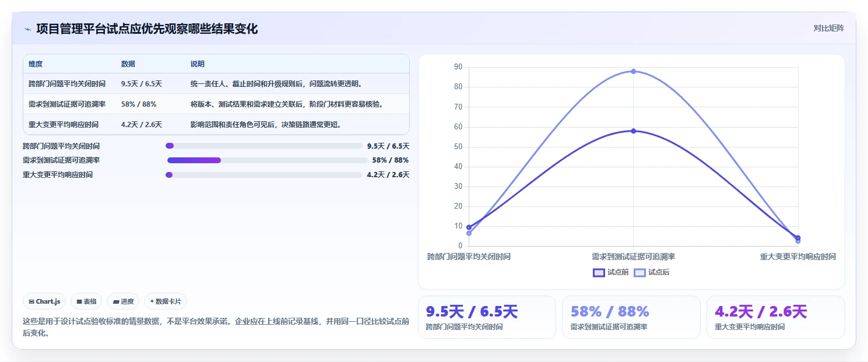Click the 试点后 point above 重大变更平均响应时间
This screenshot has height=362, width=868.
(797, 241)
